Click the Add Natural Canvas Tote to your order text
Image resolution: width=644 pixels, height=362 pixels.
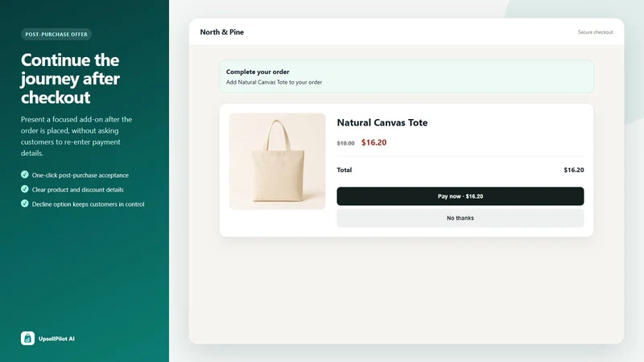point(274,82)
